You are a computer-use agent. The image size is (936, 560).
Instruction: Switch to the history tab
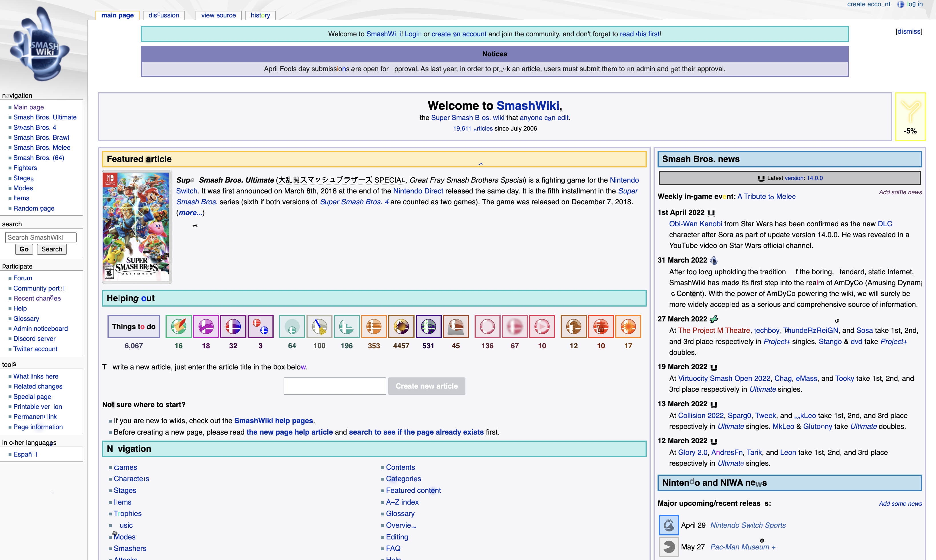260,15
